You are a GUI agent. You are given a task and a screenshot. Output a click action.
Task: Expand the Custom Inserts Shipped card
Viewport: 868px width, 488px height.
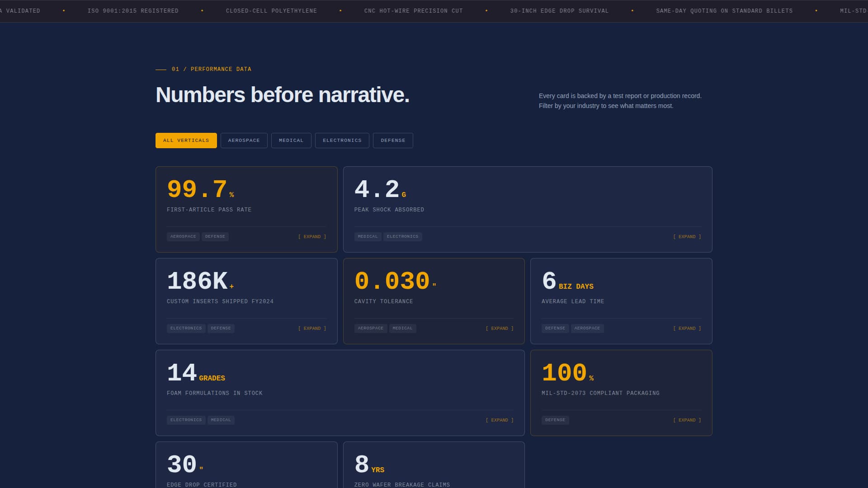(x=312, y=328)
